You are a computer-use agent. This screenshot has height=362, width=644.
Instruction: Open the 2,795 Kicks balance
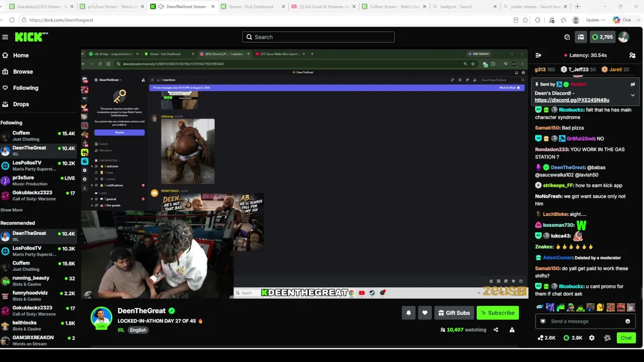pos(602,37)
